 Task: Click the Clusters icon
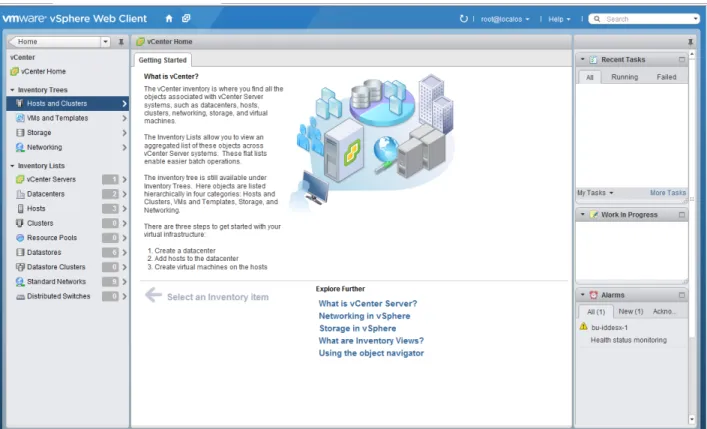tap(20, 223)
